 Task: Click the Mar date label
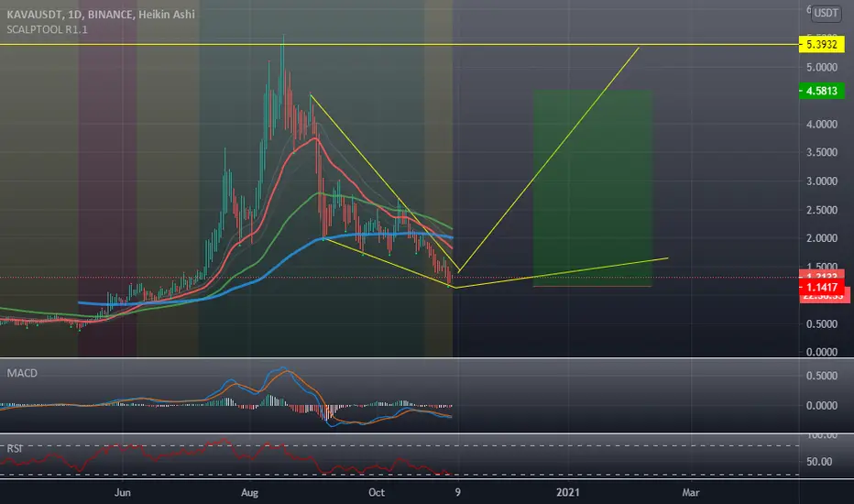click(x=691, y=493)
